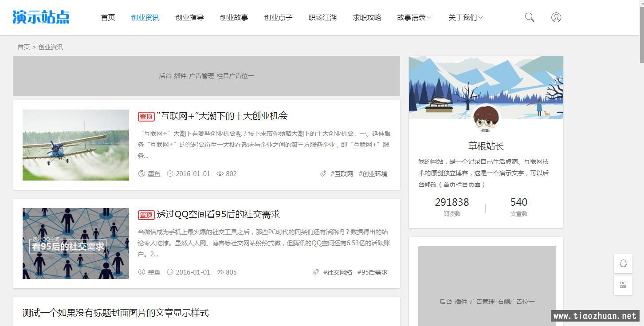This screenshot has height=326, width=644.
Task: Click the page vertical scrollbar thumb
Action: tap(641, 31)
